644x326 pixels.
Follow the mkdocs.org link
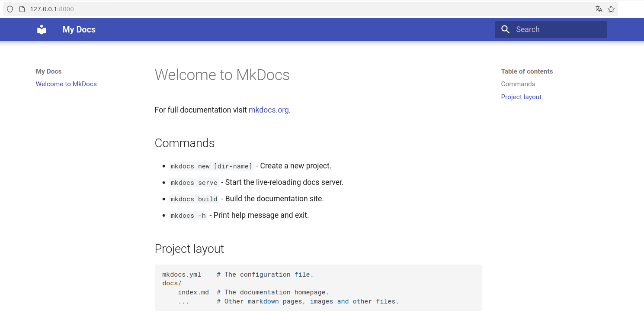pyautogui.click(x=269, y=110)
